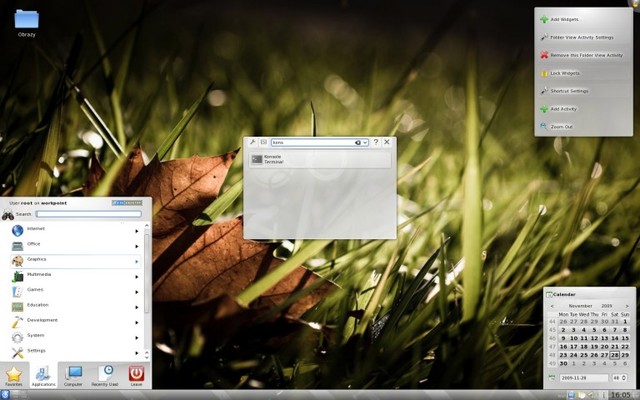Expand the arrow beside Internet
The width and height of the screenshot is (640, 400).
tap(137, 231)
